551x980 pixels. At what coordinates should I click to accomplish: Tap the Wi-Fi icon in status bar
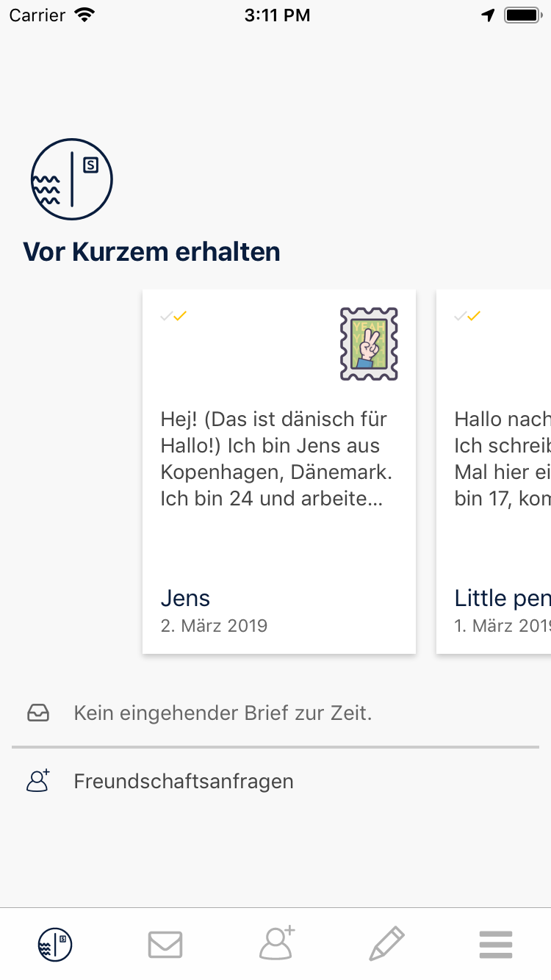(x=85, y=15)
